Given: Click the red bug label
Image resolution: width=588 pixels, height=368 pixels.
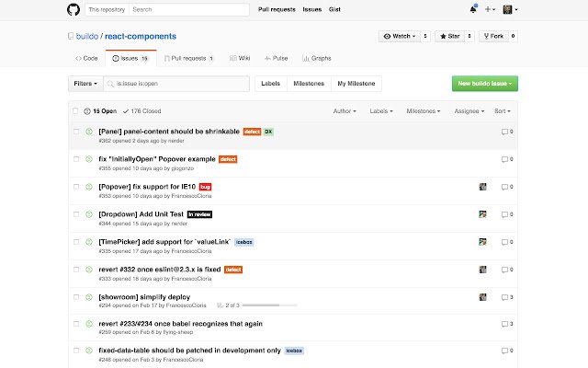Looking at the screenshot, I should click(x=205, y=187).
